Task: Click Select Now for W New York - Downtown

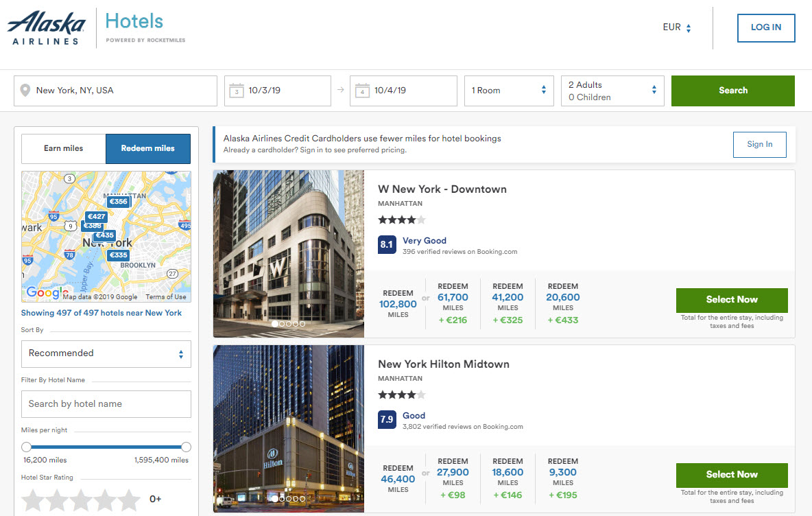Action: coord(732,300)
